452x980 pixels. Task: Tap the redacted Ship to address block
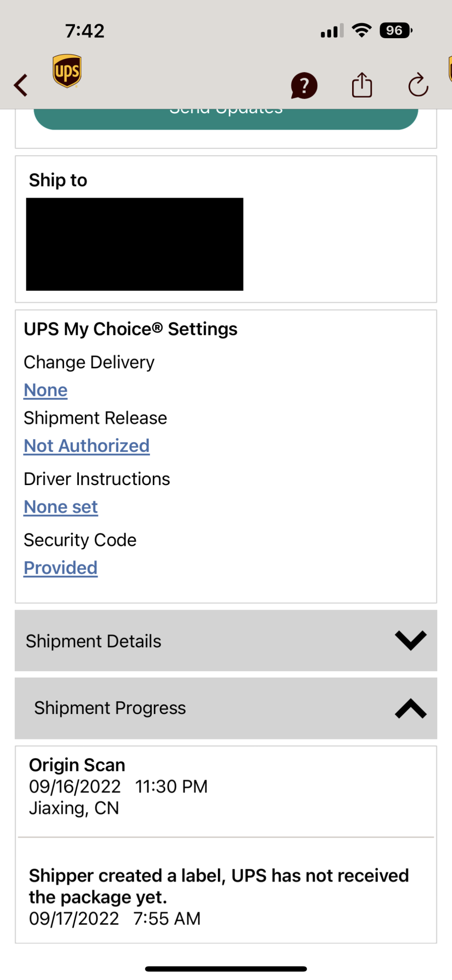pos(135,244)
